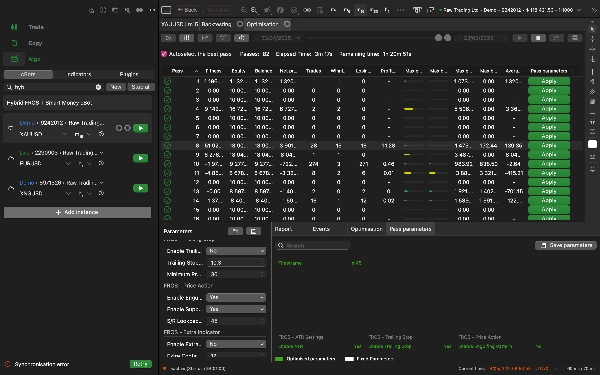The height and width of the screenshot is (375, 600).
Task: Zoom out the chart with the magnifier
Action: point(244,10)
